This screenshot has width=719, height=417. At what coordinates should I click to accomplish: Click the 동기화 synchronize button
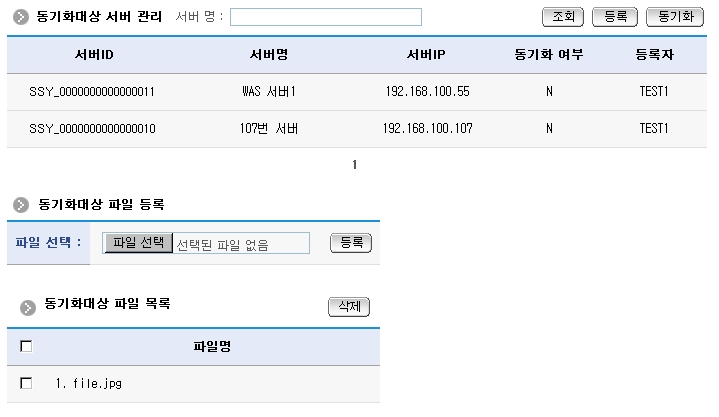click(x=675, y=17)
